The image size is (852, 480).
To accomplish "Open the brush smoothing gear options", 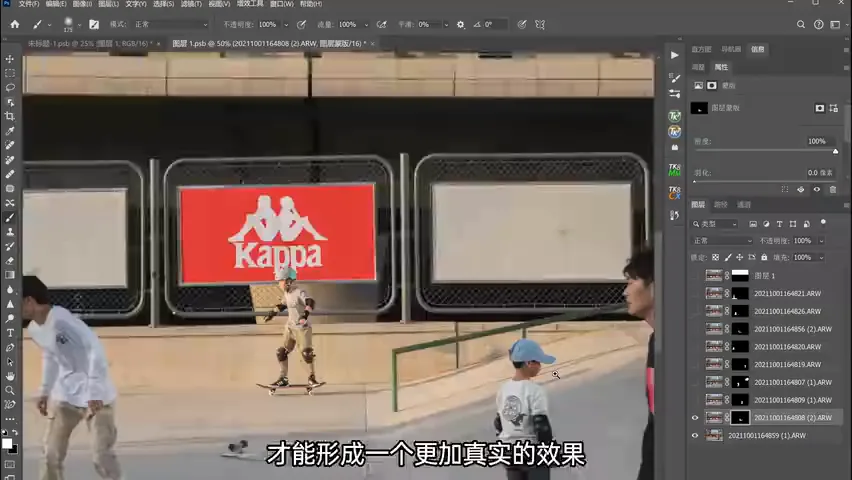I will point(461,24).
